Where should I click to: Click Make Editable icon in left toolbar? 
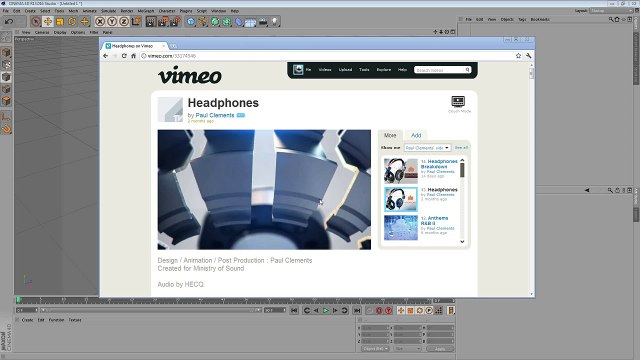point(6,37)
